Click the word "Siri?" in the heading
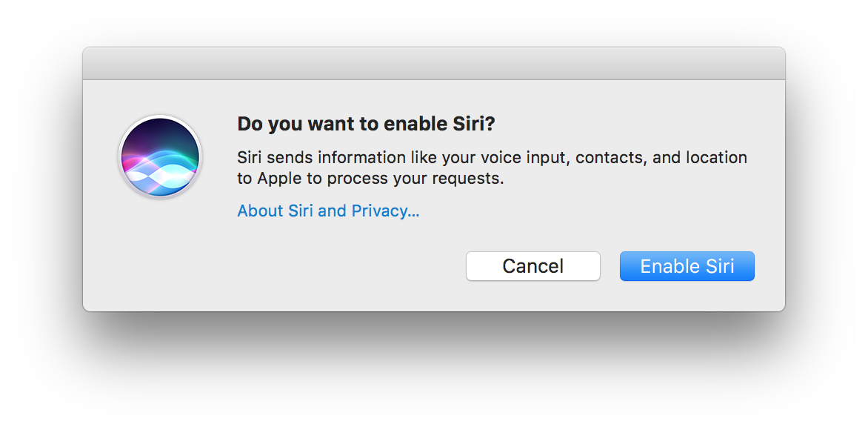Viewport: 868px width, 430px height. (473, 124)
